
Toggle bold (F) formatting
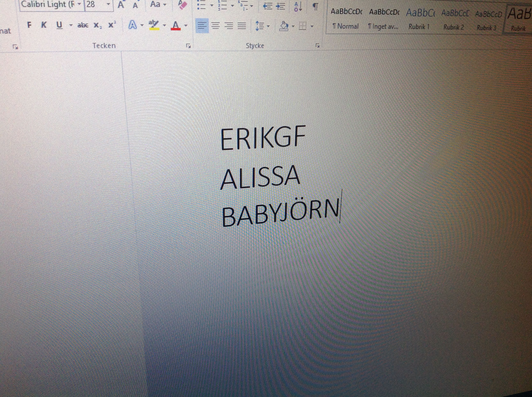29,25
